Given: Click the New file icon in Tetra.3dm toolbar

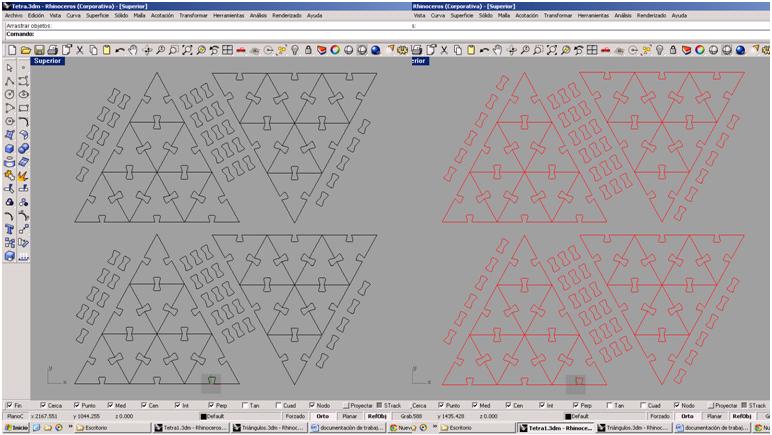Looking at the screenshot, I should pyautogui.click(x=12, y=50).
